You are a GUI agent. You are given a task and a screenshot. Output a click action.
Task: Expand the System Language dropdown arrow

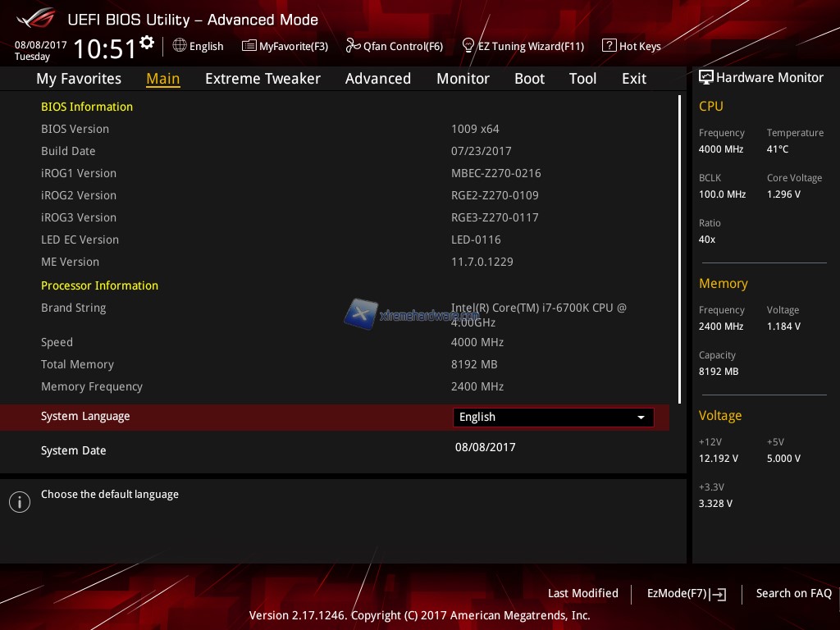tap(641, 418)
